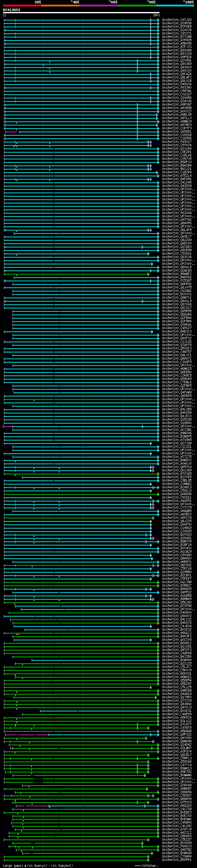
Task: Open hit UniRef100_C1C2G1
Action: click(x=177, y=447)
